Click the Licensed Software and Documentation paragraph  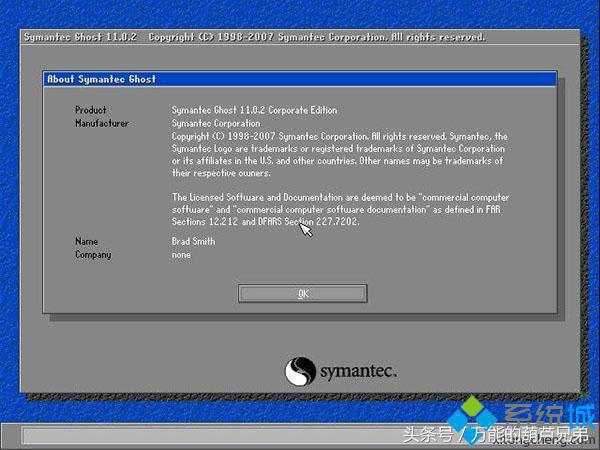click(340, 209)
